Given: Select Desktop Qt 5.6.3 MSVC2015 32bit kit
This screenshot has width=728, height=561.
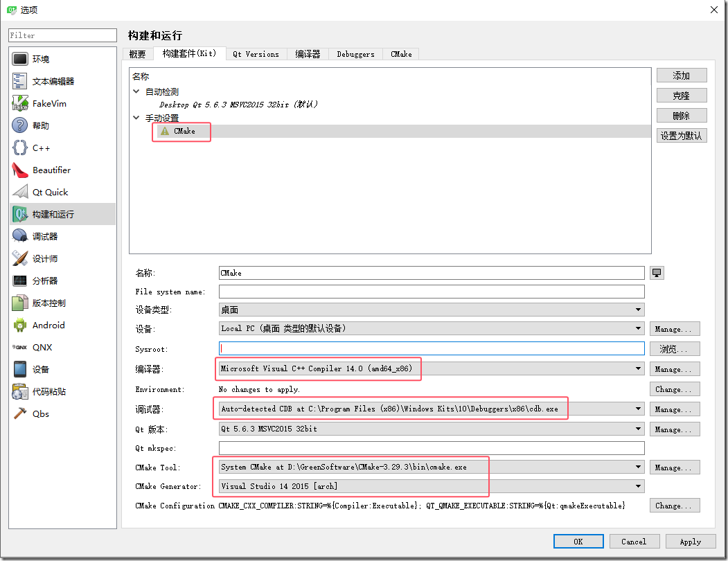Looking at the screenshot, I should coord(239,105).
